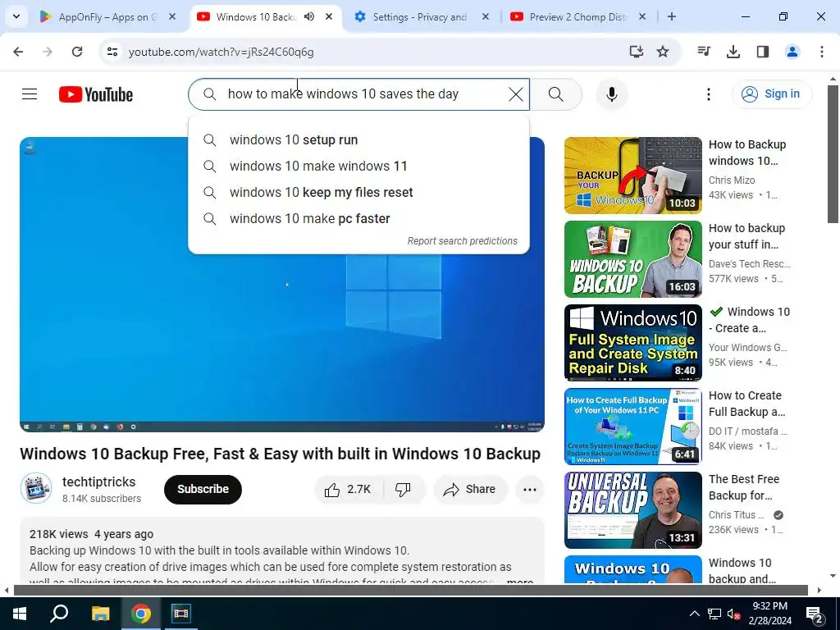The image size is (840, 630).
Task: Click Report search predictions
Action: tap(463, 241)
